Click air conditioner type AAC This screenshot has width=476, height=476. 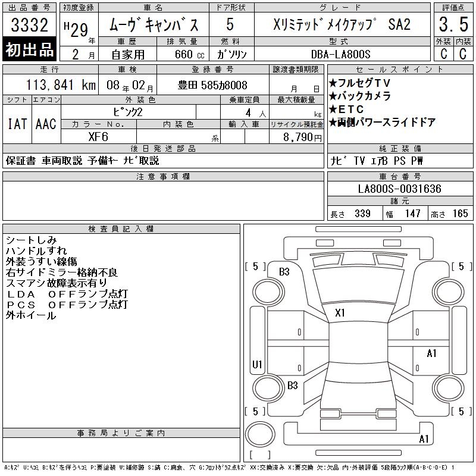(x=46, y=124)
